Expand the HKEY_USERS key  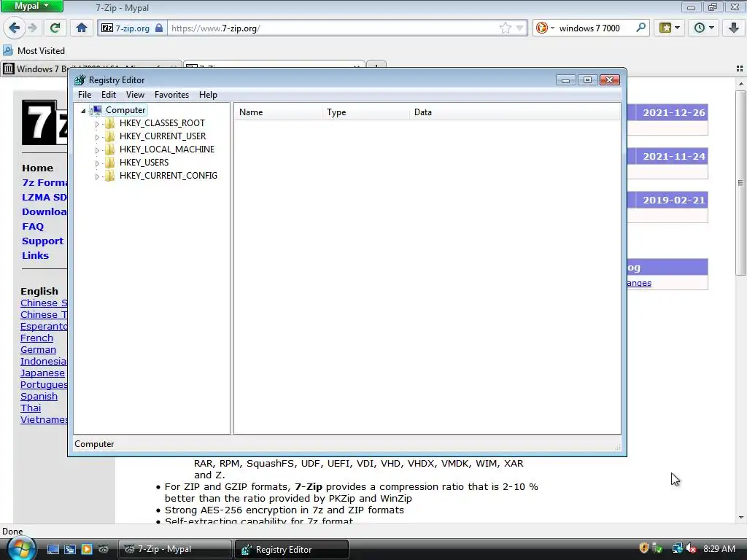point(97,163)
